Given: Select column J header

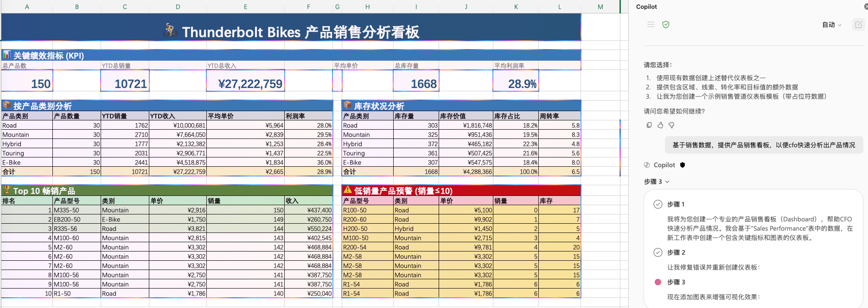Looking at the screenshot, I should (466, 6).
